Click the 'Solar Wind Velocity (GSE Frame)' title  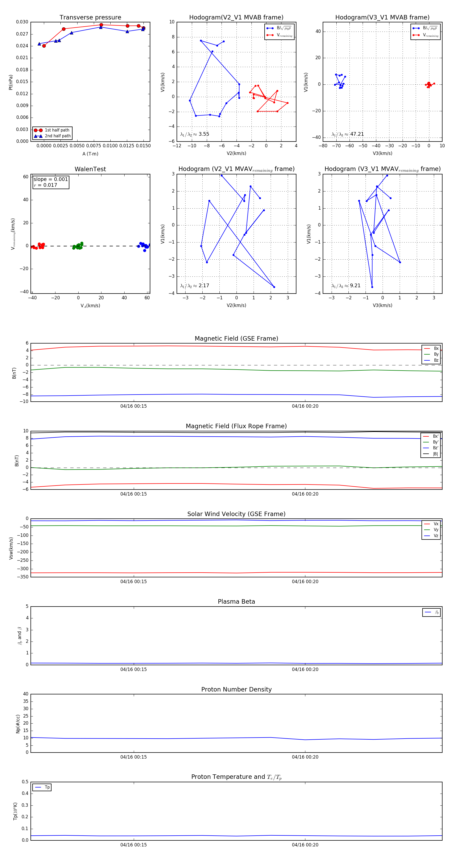pyautogui.click(x=236, y=514)
